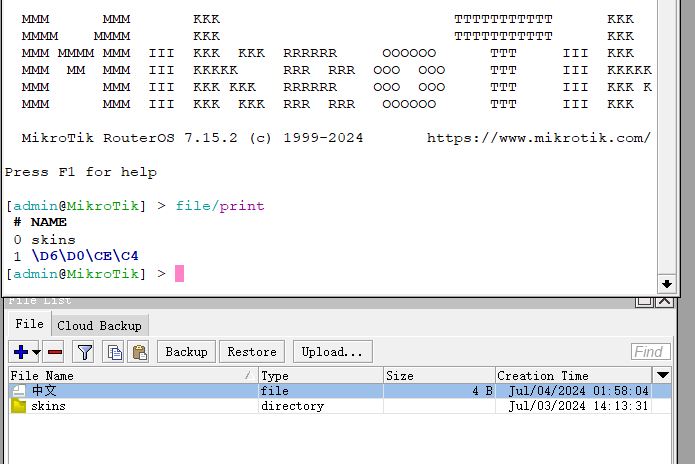The height and width of the screenshot is (464, 695).
Task: Click the file/print command text in terminal
Action: pyautogui.click(x=220, y=206)
